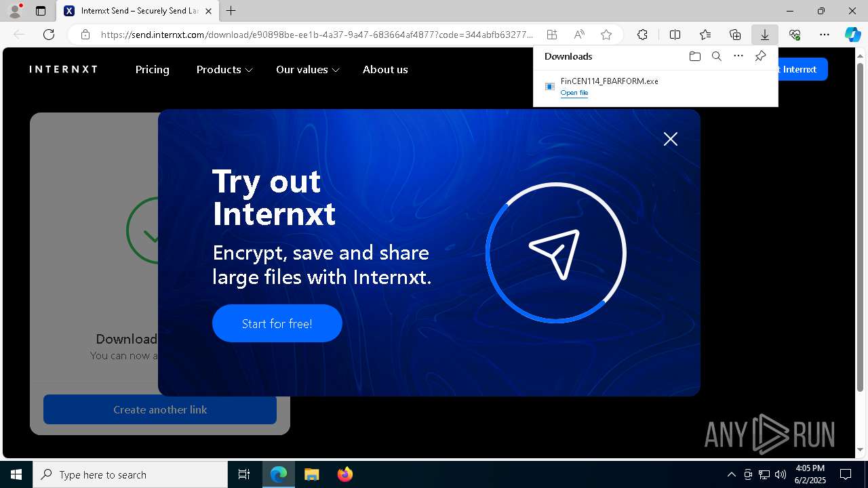Open the Downloads folder icon

(694, 56)
